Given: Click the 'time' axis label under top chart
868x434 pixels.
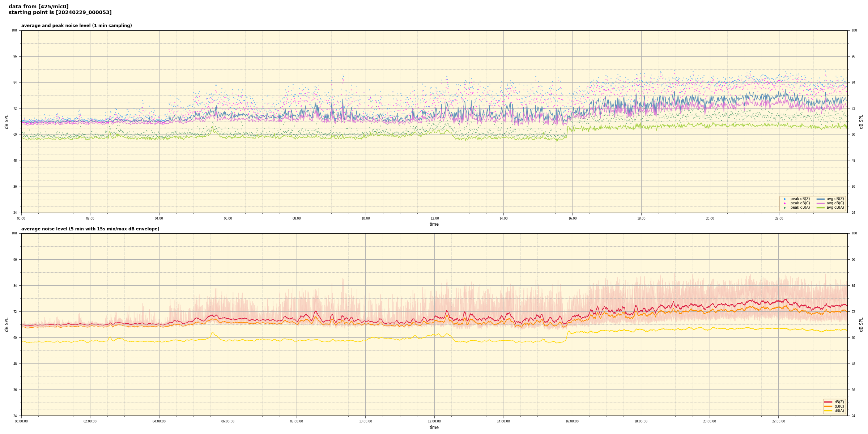Looking at the screenshot, I should (x=434, y=224).
